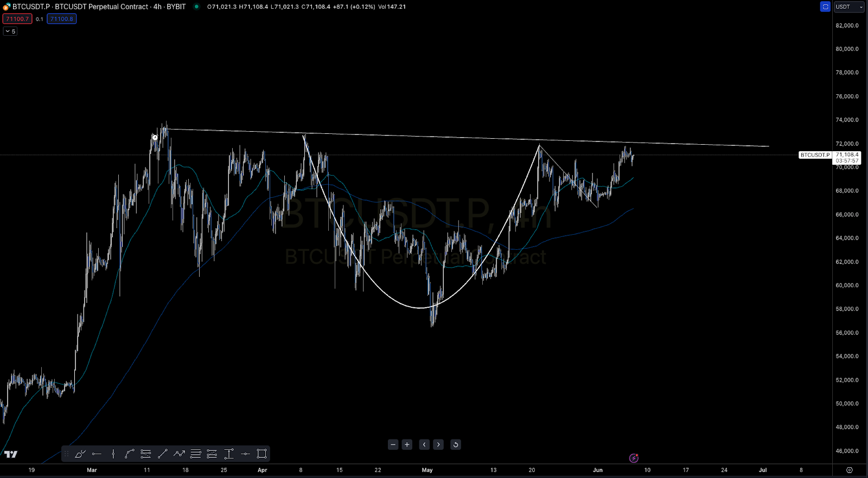Select the price range measure tool
Screen dimensions: 868x478
(228, 454)
